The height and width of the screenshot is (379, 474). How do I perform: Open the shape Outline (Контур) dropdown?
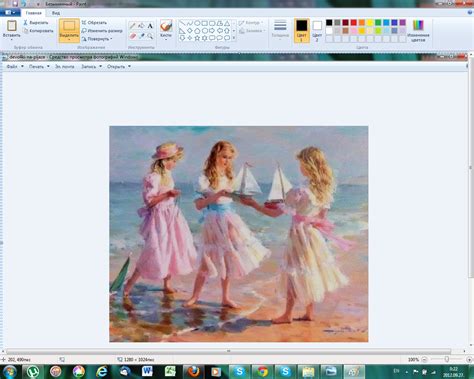[x=251, y=23]
